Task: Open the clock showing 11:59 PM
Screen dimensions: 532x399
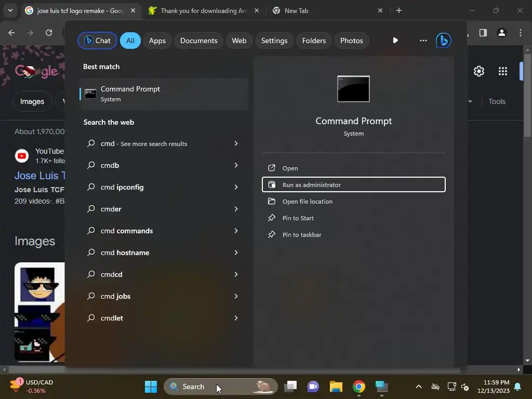Action: click(494, 387)
